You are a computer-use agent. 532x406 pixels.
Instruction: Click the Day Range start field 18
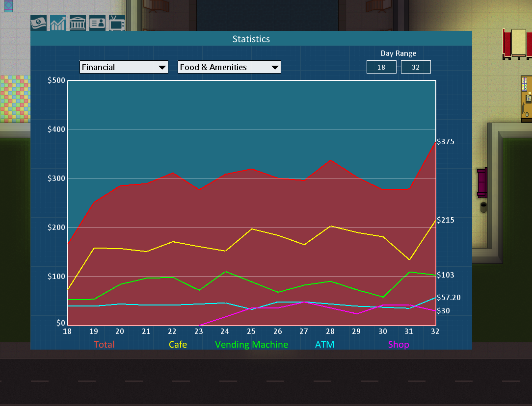click(x=381, y=67)
